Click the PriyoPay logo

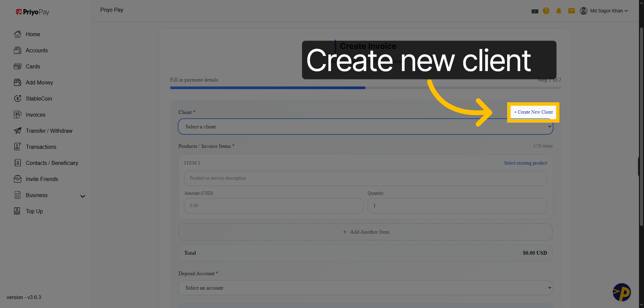coord(33,12)
